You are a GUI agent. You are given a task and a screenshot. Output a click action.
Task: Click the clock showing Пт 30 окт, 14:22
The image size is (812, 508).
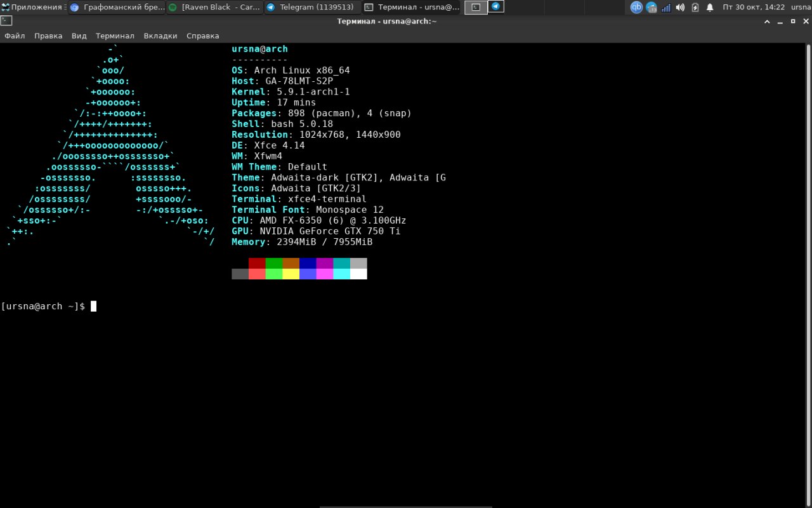point(754,7)
